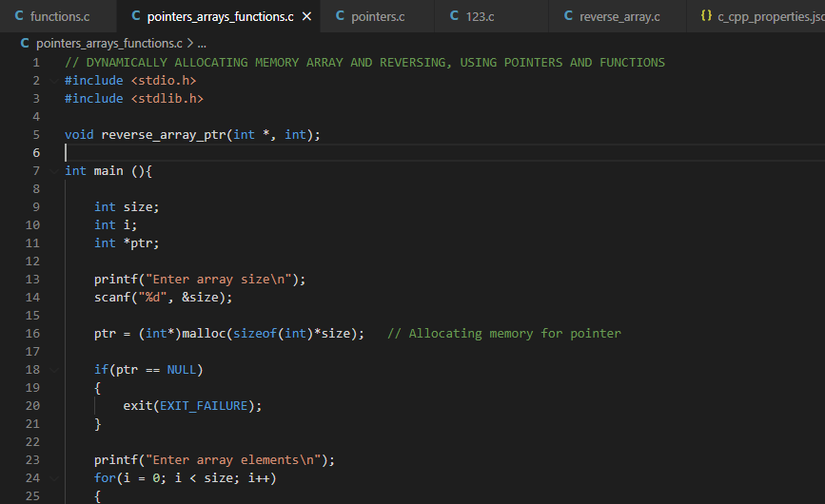Click the sizeof keyword on line 16
The width and height of the screenshot is (825, 504).
click(x=255, y=333)
